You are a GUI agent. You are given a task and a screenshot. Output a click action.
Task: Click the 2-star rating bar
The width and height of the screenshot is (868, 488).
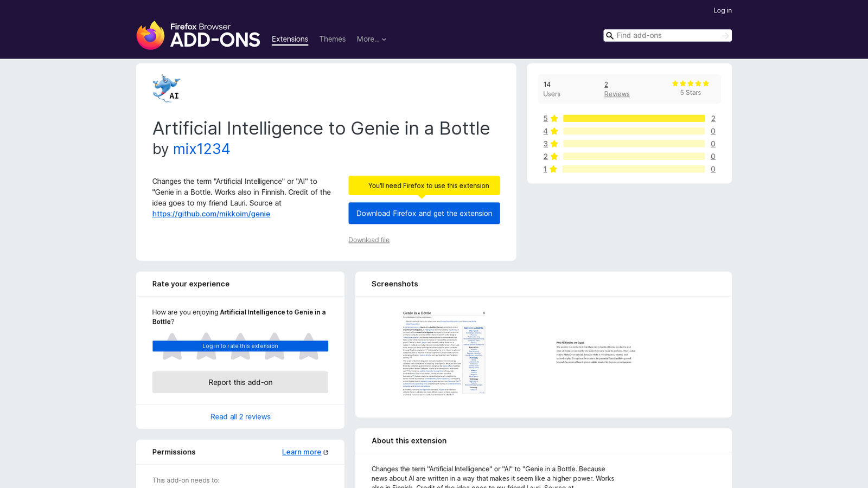pos(634,157)
